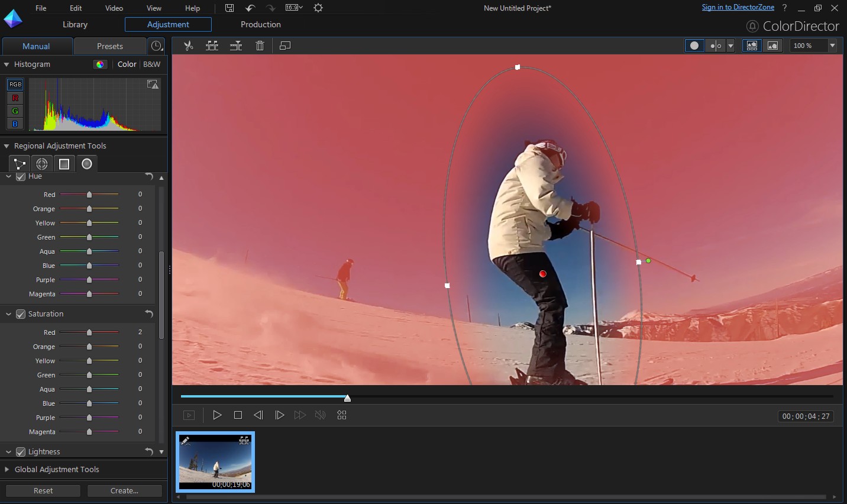Click the Create... button
Screen dimensions: 847x504
coord(124,490)
